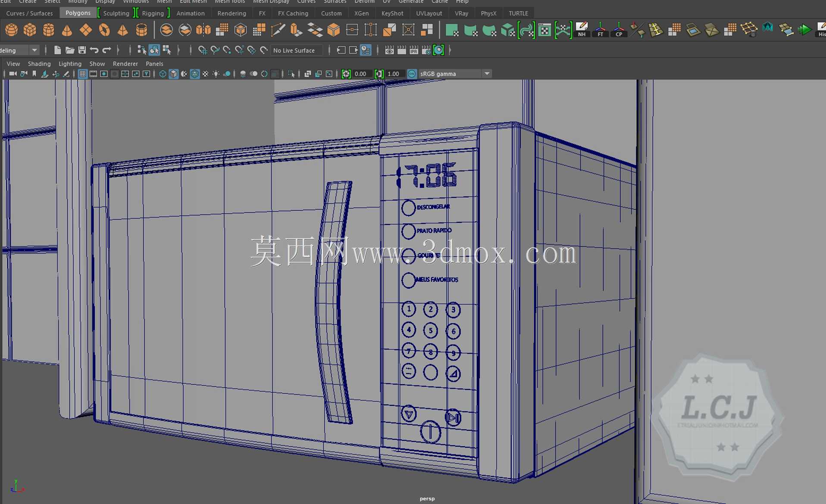Open the menu set dropdown arrow
This screenshot has width=826, height=504.
click(x=34, y=50)
